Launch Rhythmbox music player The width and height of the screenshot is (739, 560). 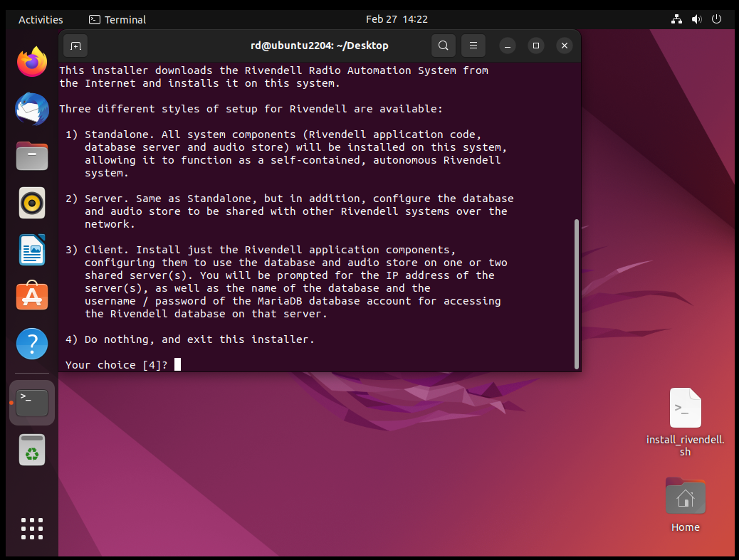(32, 204)
